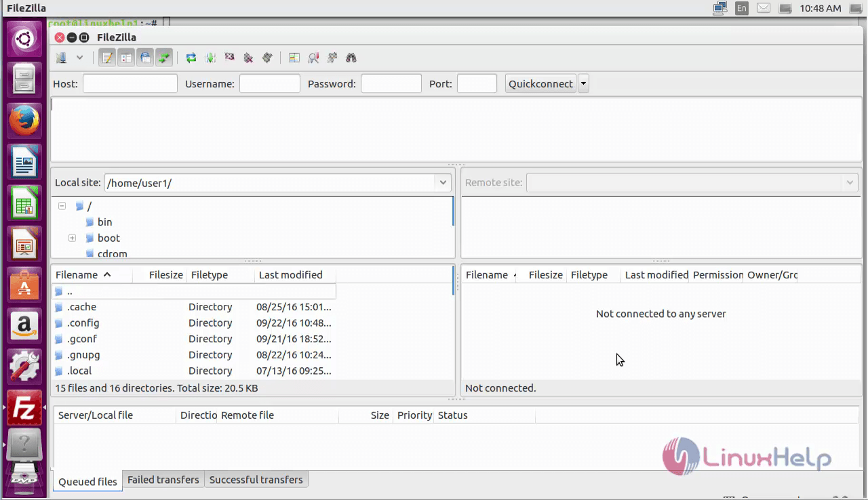The width and height of the screenshot is (868, 500).
Task: Launch Firefox from the dock
Action: (25, 120)
